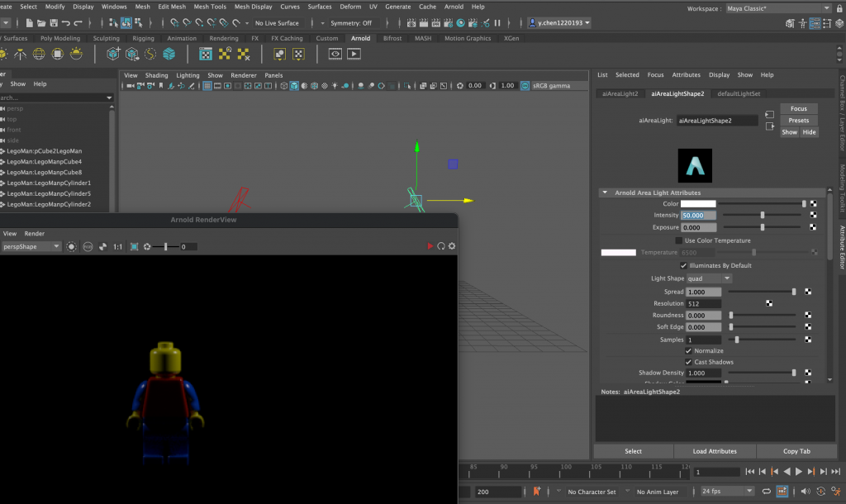Select LegoMan:LegoManpCylinder5 in outliner

tap(49, 193)
